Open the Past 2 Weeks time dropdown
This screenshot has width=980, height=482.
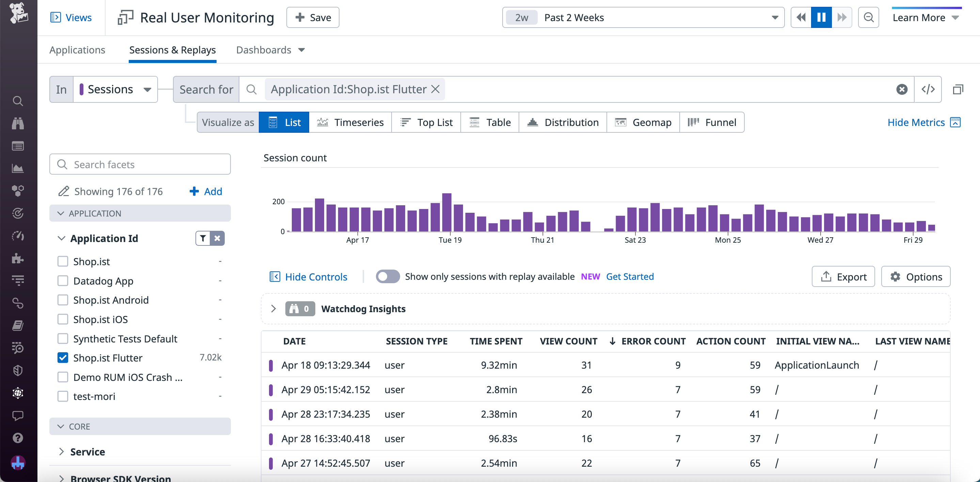[x=643, y=17]
